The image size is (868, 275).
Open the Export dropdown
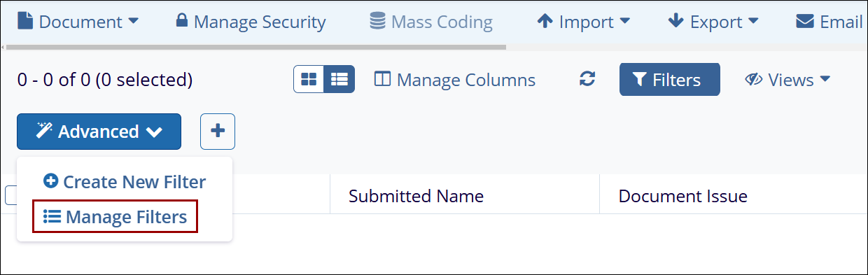coord(713,22)
